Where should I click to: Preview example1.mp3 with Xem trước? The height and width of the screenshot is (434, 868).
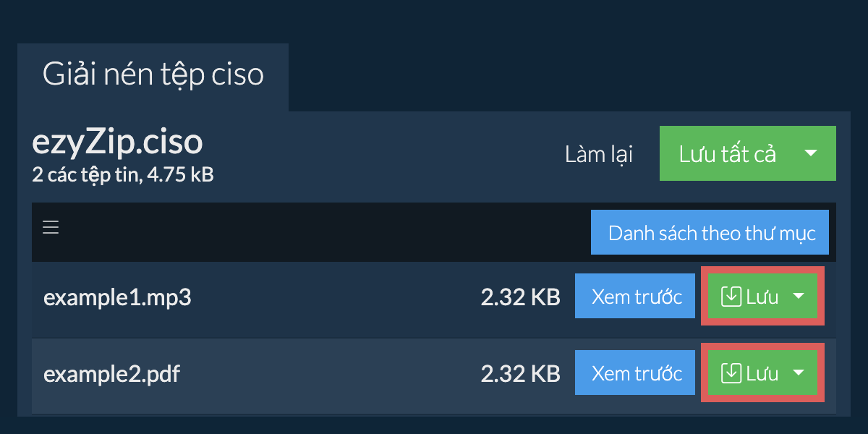pos(637,297)
